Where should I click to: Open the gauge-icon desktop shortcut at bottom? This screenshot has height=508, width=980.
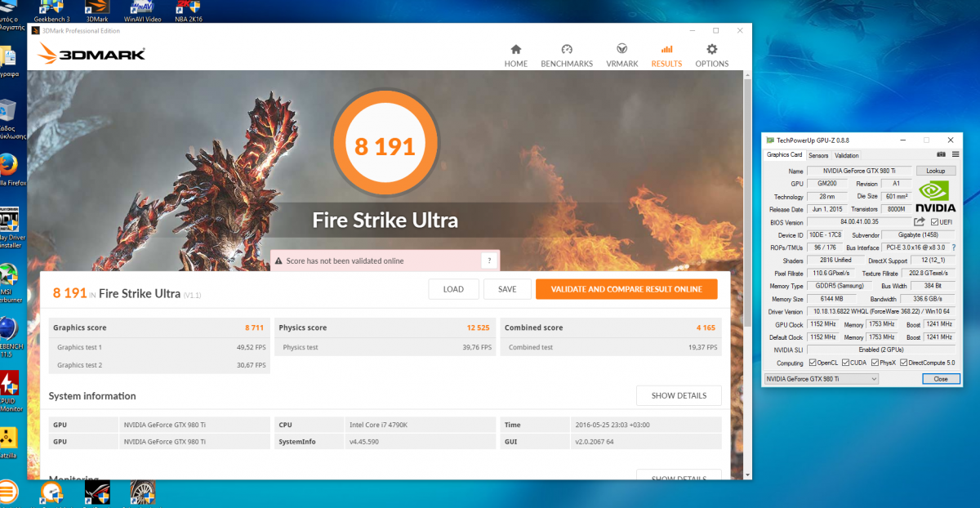51,492
